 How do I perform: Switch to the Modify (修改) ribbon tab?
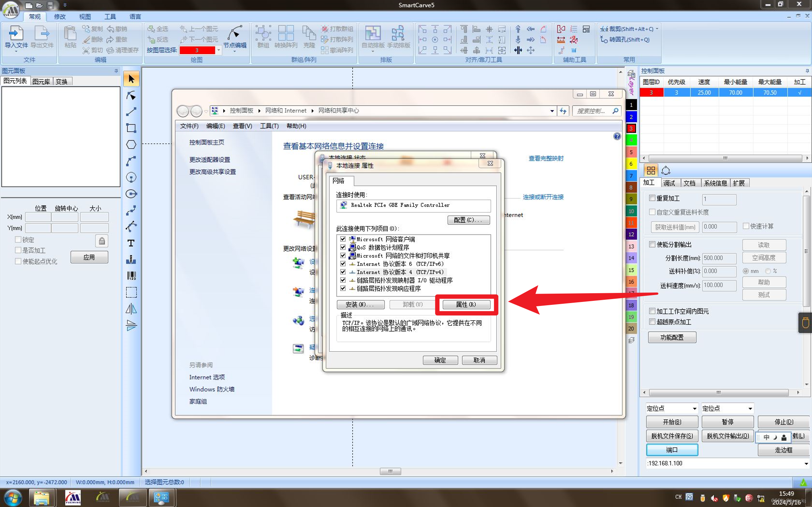click(x=60, y=17)
